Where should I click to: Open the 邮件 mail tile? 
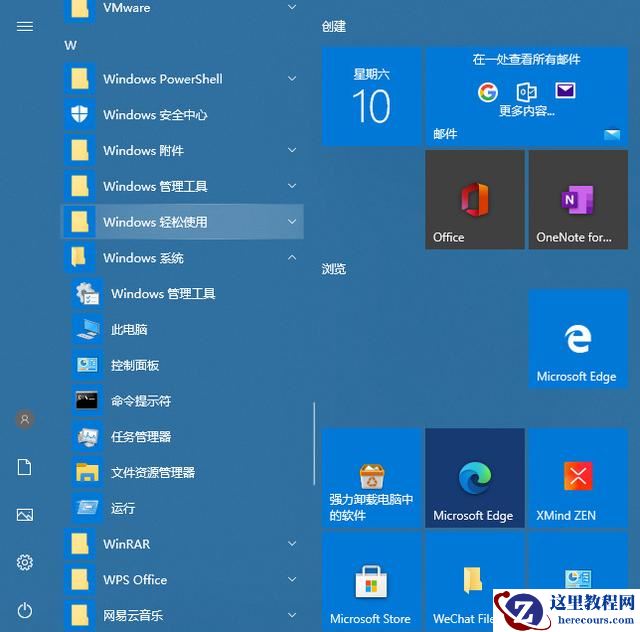[527, 96]
